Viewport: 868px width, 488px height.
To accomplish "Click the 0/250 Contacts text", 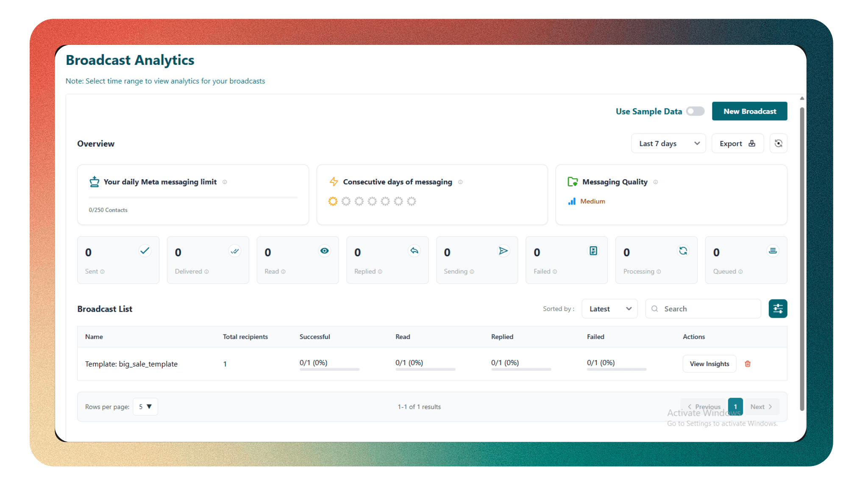I will coord(108,210).
